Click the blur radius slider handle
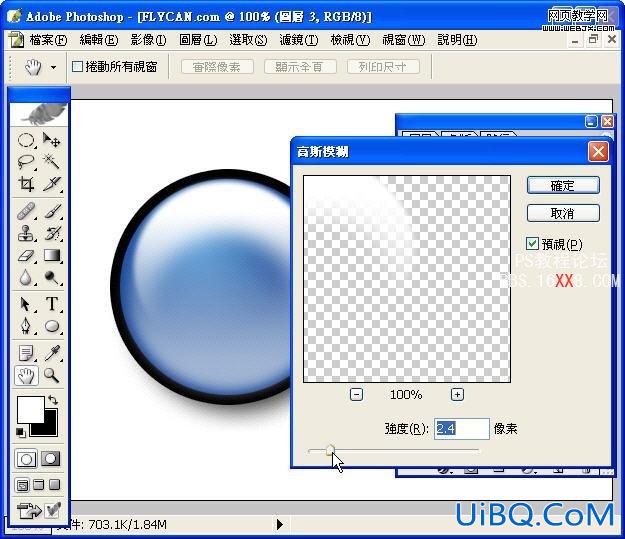The image size is (625, 539). click(x=330, y=451)
